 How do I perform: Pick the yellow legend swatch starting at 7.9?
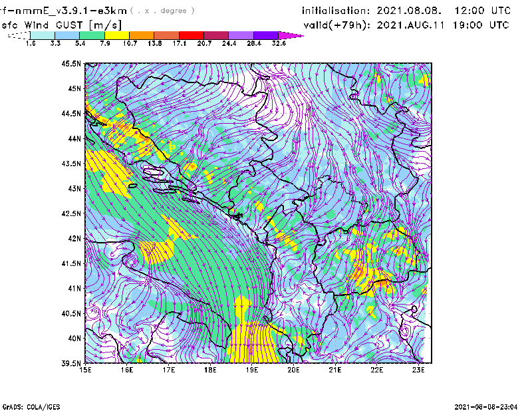click(x=117, y=35)
